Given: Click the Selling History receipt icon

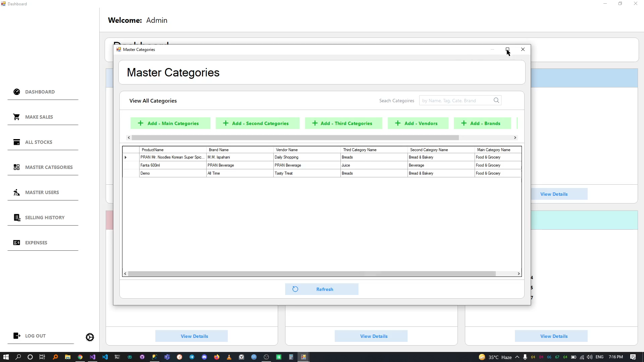Looking at the screenshot, I should 17,218.
